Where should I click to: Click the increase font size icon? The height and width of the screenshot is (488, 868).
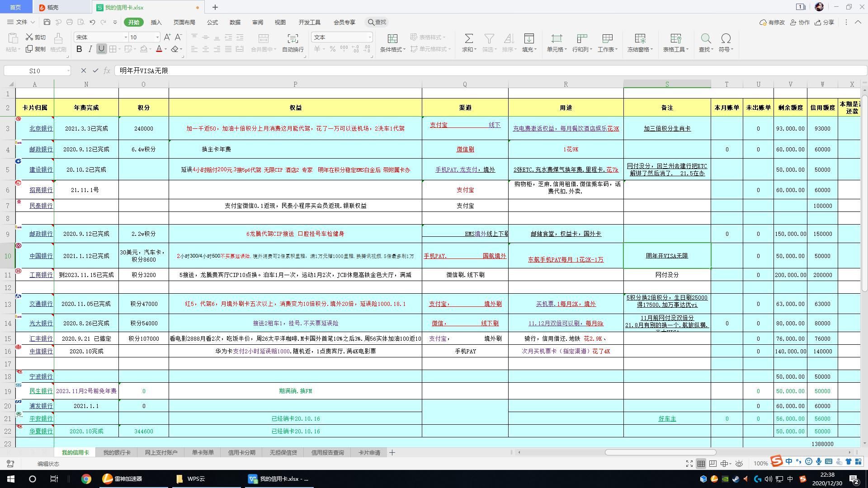click(x=167, y=37)
